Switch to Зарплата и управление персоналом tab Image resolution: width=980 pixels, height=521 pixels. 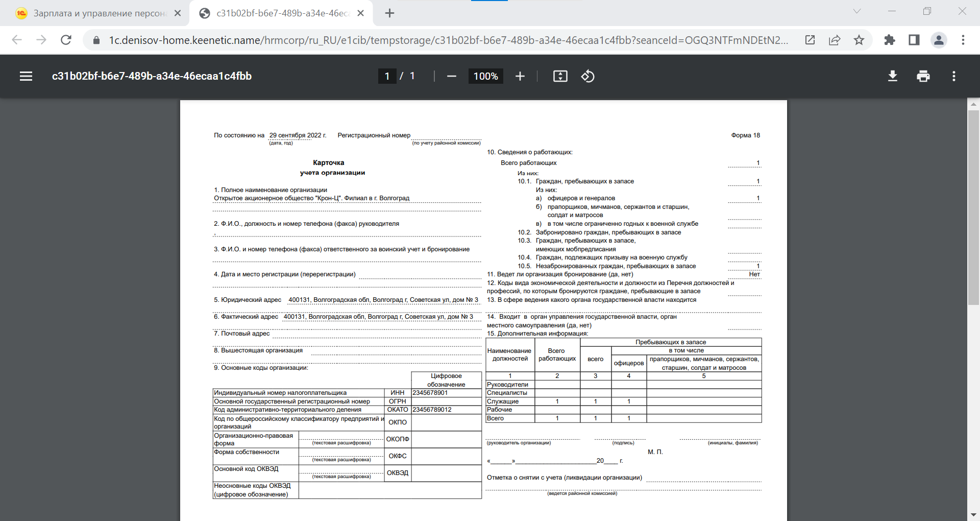[97, 13]
